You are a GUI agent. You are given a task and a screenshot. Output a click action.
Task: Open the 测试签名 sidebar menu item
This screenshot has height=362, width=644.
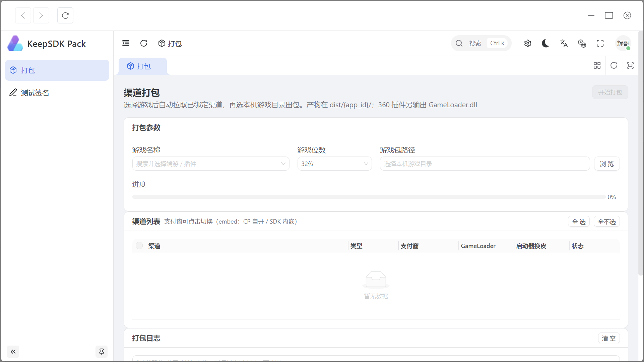tap(57, 93)
